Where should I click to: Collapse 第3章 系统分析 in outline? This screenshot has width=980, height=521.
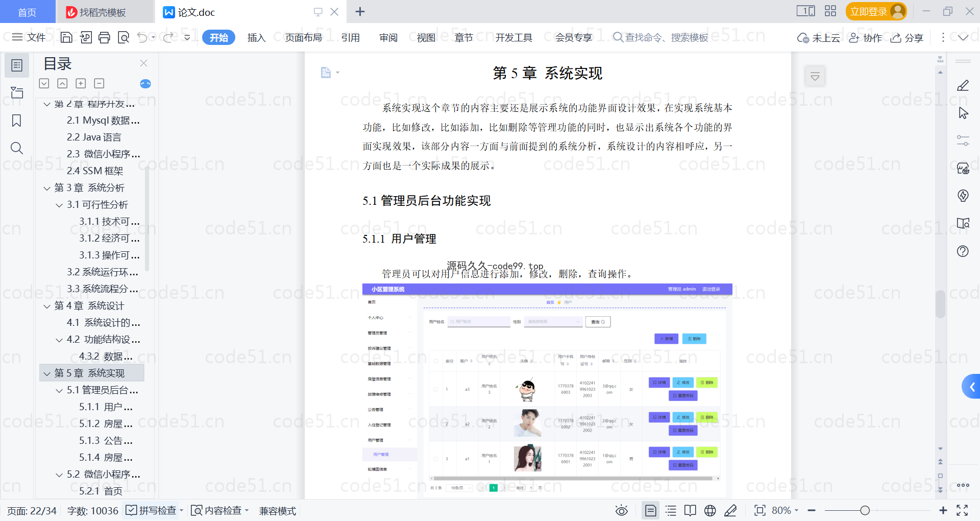pos(47,188)
